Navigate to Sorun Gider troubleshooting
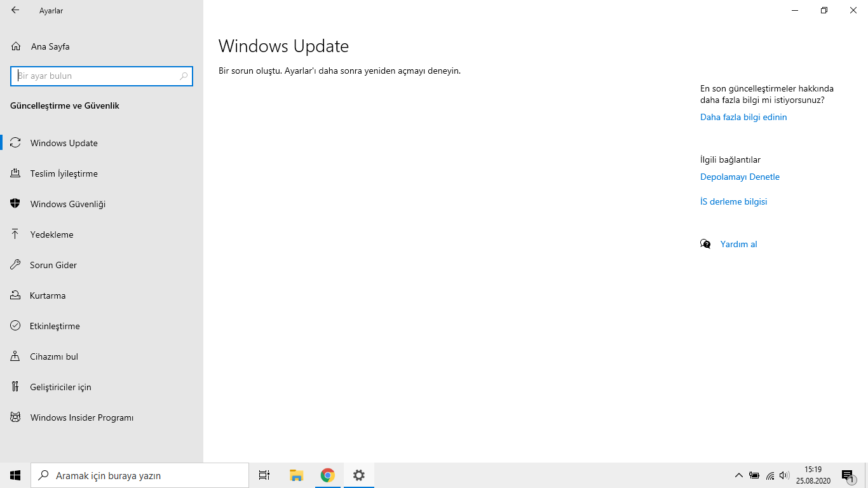Image resolution: width=868 pixels, height=488 pixels. click(x=102, y=265)
